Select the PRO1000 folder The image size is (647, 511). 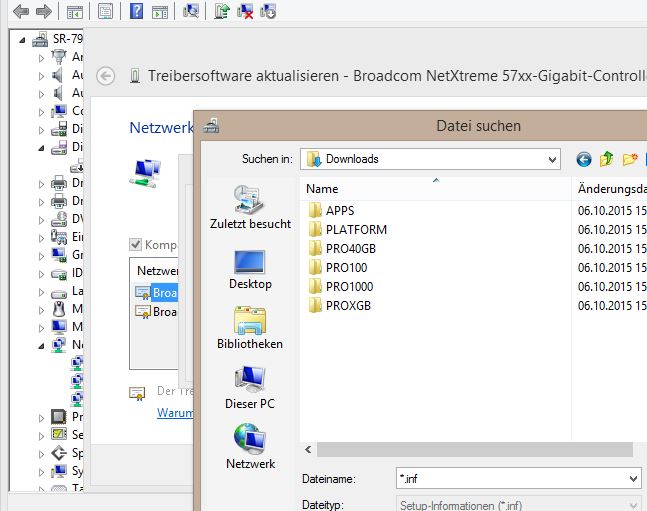pos(340,286)
